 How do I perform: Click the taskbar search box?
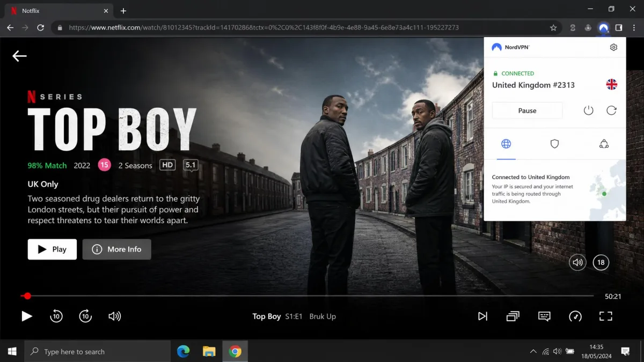coord(98,351)
